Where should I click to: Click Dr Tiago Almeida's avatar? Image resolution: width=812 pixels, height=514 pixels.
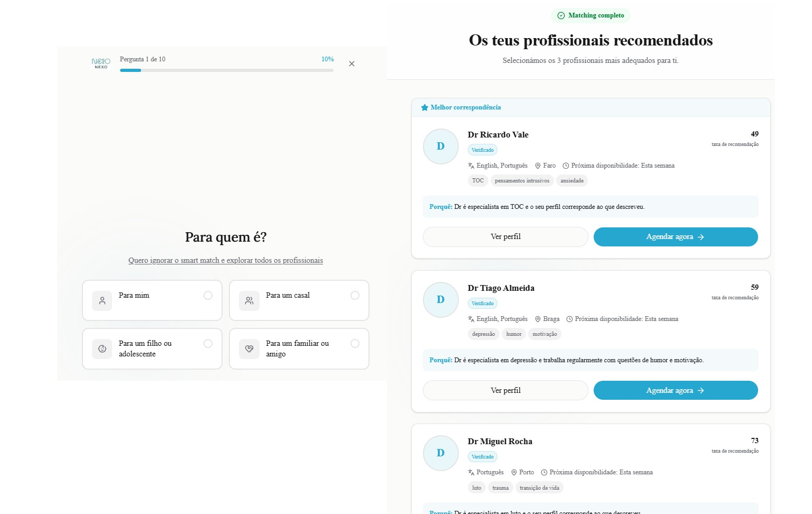pos(440,300)
